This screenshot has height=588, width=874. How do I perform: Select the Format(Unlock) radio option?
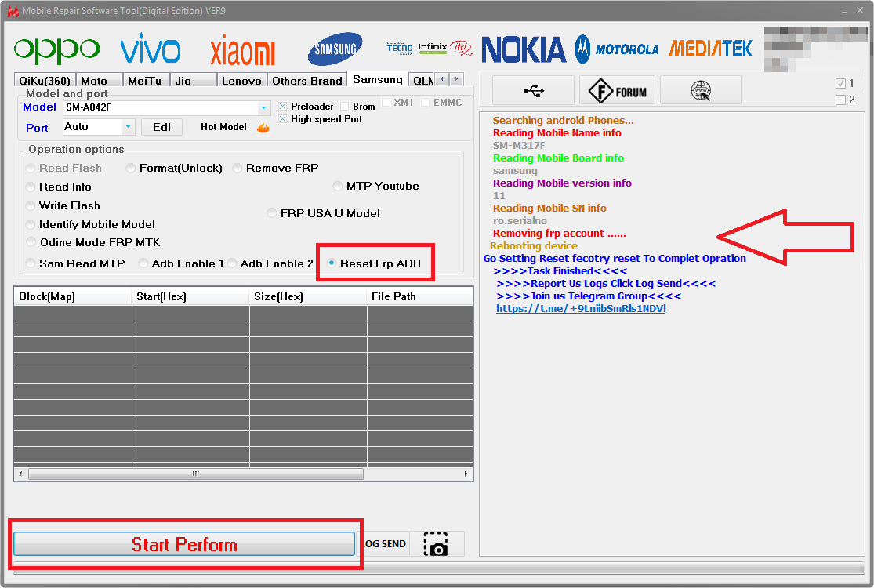click(130, 168)
